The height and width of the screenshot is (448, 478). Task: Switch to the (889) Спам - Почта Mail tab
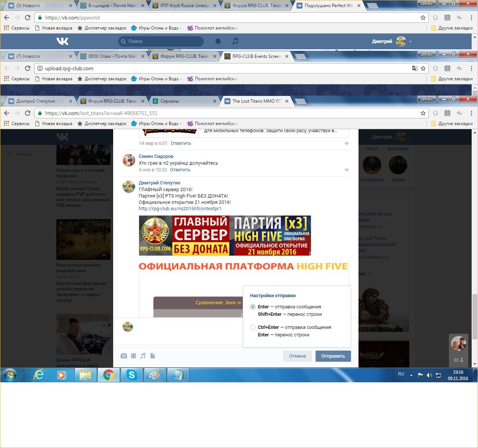(x=113, y=56)
